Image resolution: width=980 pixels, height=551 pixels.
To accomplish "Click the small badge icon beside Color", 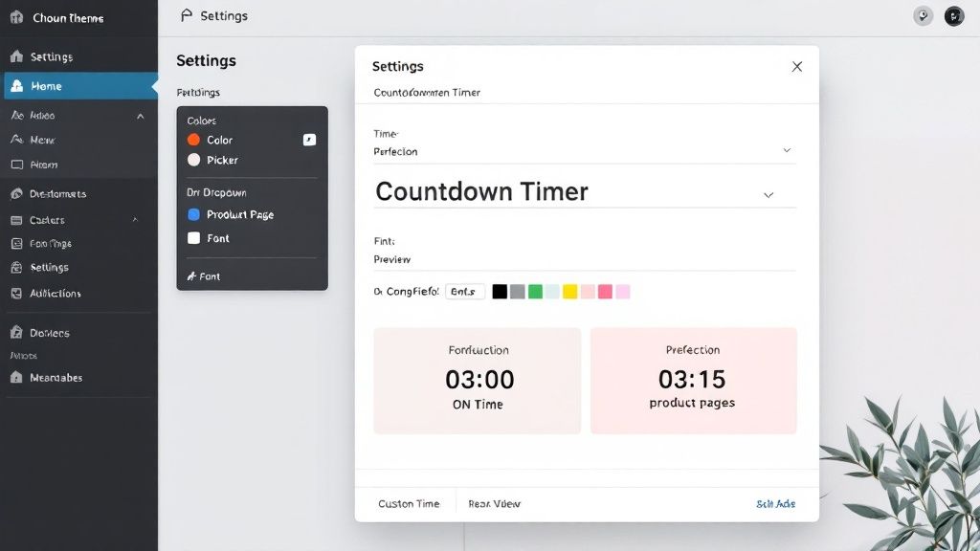I will [x=309, y=140].
